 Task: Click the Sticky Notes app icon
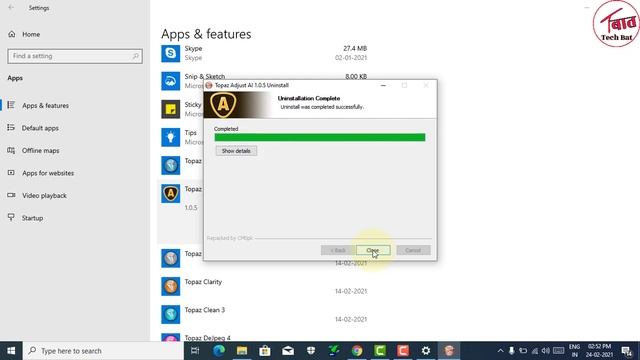click(171, 109)
